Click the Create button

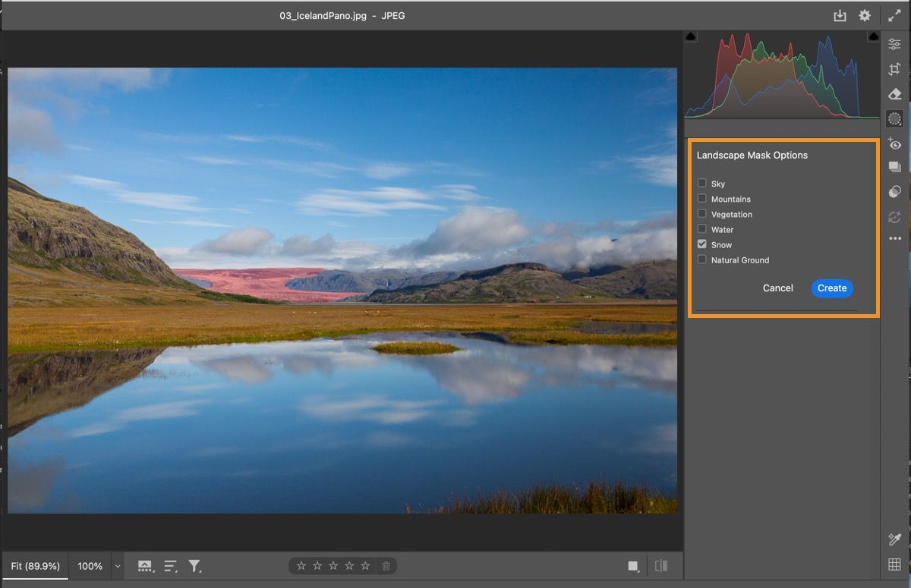click(x=831, y=288)
